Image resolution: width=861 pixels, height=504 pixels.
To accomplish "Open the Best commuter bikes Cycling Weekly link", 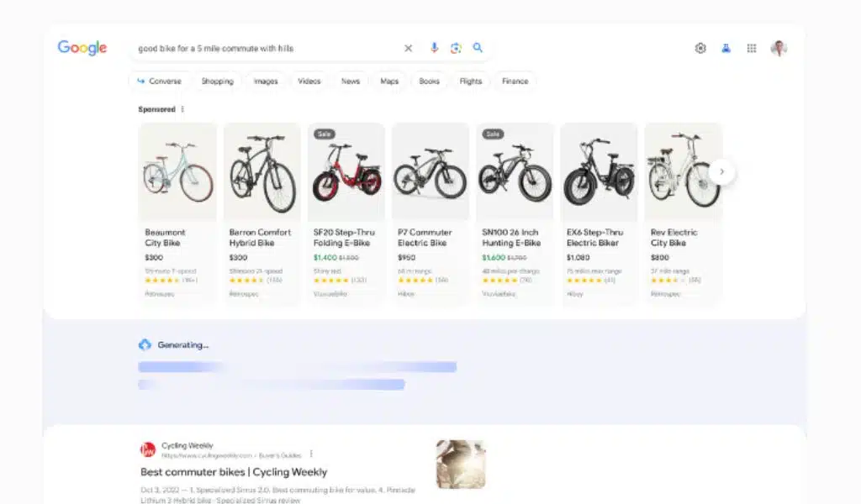I will [233, 471].
